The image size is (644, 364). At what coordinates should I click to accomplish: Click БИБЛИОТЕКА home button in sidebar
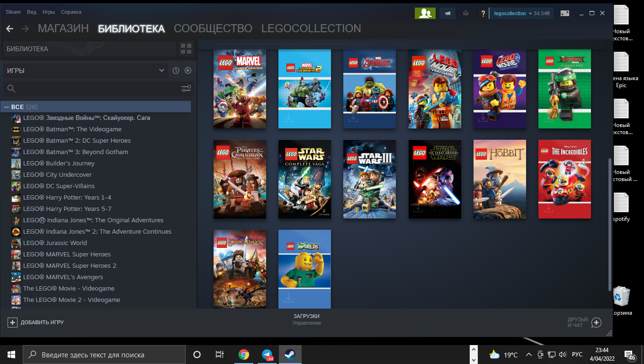[90, 49]
